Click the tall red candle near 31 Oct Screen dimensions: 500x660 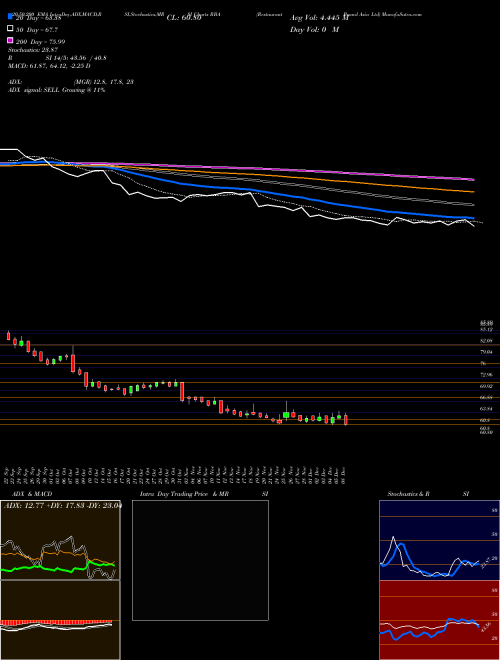(x=182, y=391)
